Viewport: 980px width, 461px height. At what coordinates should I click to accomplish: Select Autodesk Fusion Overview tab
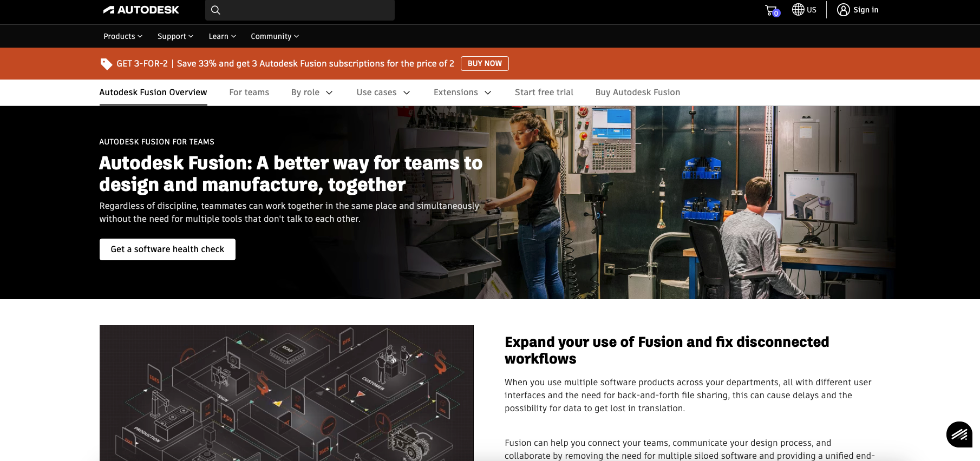pos(153,93)
